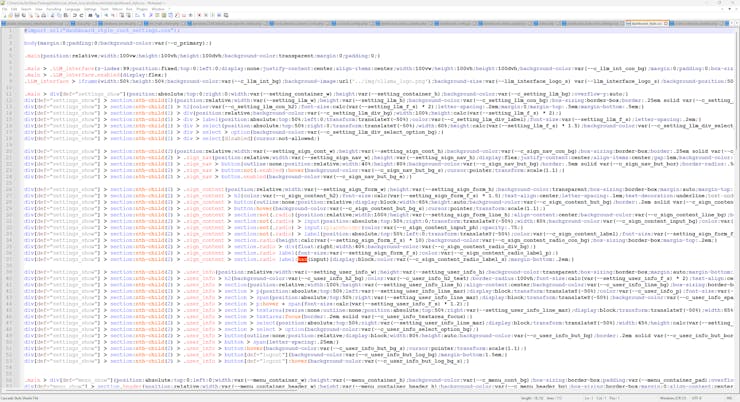Open the Function List toolbar icon
This screenshot has height=402, width=740.
coord(177,15)
